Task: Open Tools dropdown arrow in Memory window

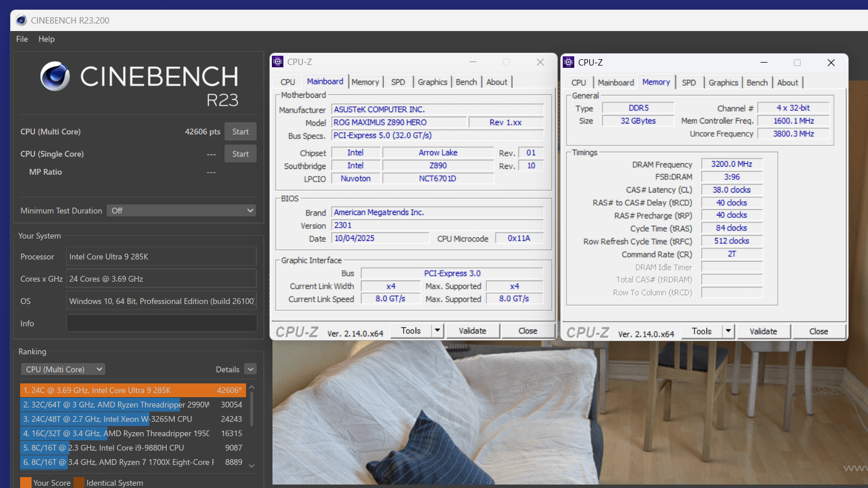Action: [x=728, y=331]
